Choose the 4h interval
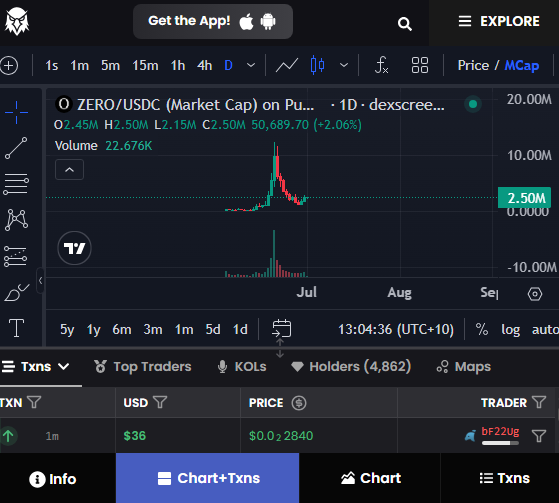The width and height of the screenshot is (559, 503). pyautogui.click(x=205, y=66)
